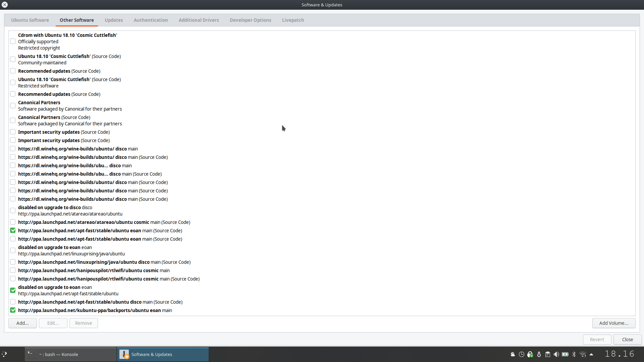The image size is (644, 362).
Task: Open the Updates tab
Action: (x=114, y=20)
